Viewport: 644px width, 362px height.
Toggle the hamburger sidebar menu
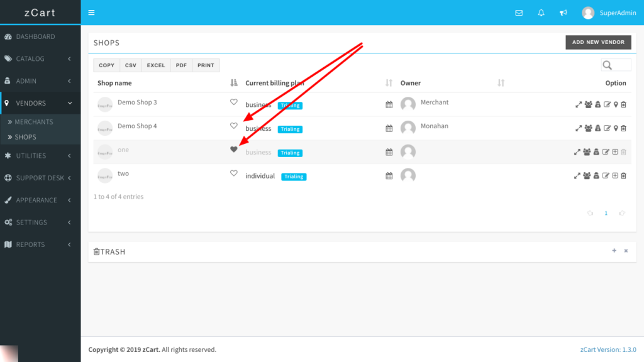[x=92, y=13]
